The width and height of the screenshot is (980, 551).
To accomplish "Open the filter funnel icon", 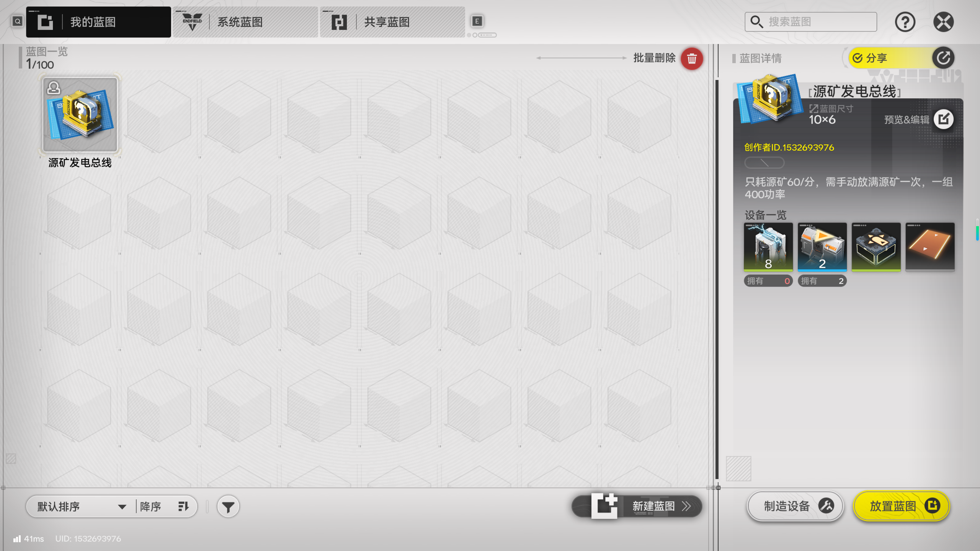I will (228, 507).
